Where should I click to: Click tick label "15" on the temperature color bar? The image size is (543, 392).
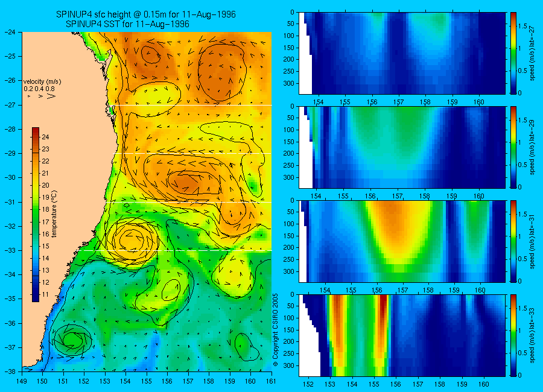tap(45, 246)
